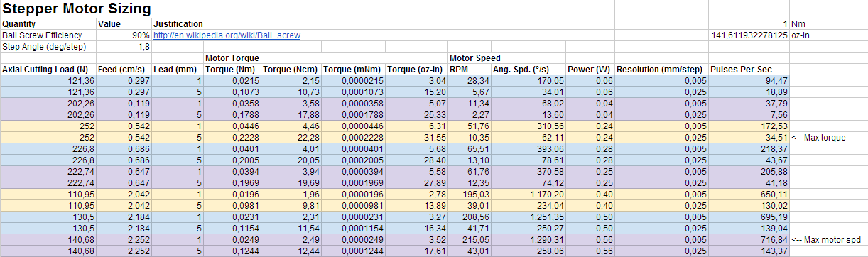This screenshot has height=257, width=868.
Task: Select the 'Torque (Ncm)' column header
Action: (291, 69)
